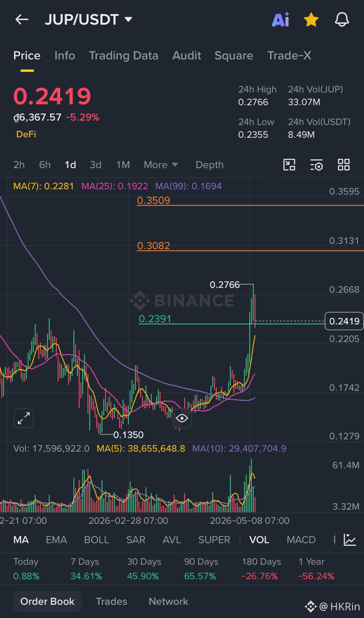Click the picture-in-picture chart icon
The height and width of the screenshot is (618, 364).
pyautogui.click(x=289, y=165)
